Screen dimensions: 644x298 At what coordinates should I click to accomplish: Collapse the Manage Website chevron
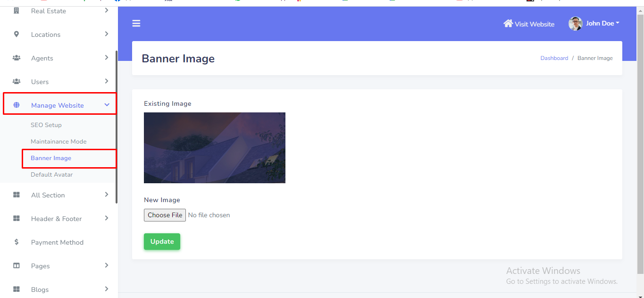pos(107,105)
